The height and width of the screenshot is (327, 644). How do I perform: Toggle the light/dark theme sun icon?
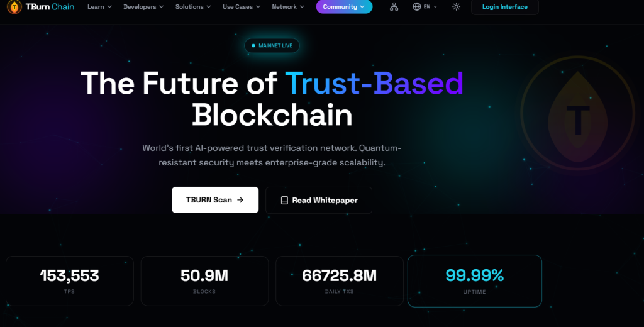click(456, 7)
